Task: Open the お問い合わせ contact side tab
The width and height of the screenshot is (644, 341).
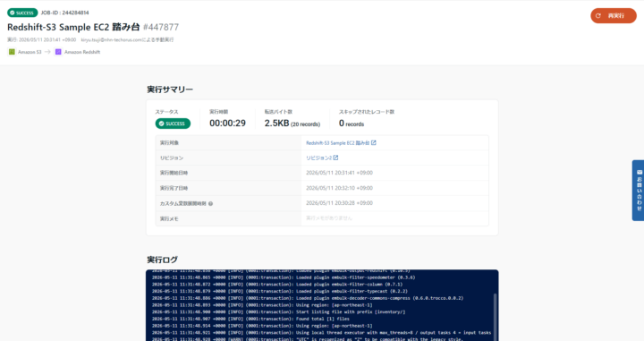Action: [638, 191]
